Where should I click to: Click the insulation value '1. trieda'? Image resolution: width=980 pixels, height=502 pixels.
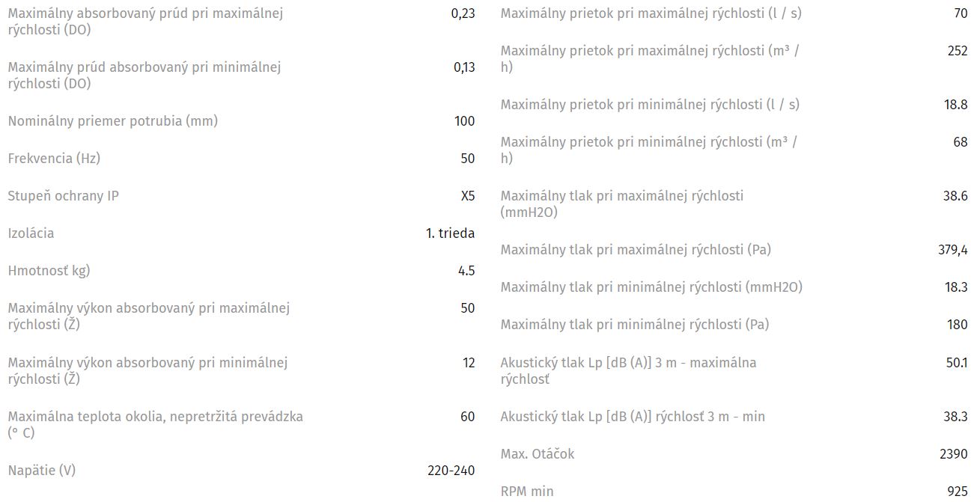tap(450, 233)
